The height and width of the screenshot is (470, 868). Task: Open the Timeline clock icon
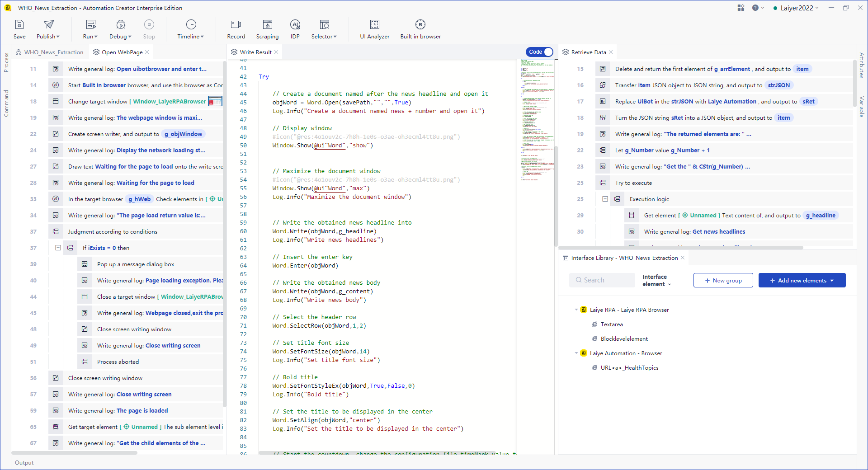tap(191, 24)
